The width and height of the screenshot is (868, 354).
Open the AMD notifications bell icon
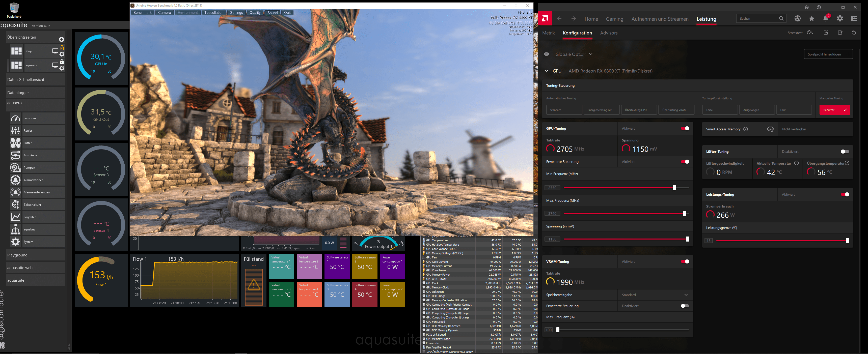pos(825,19)
